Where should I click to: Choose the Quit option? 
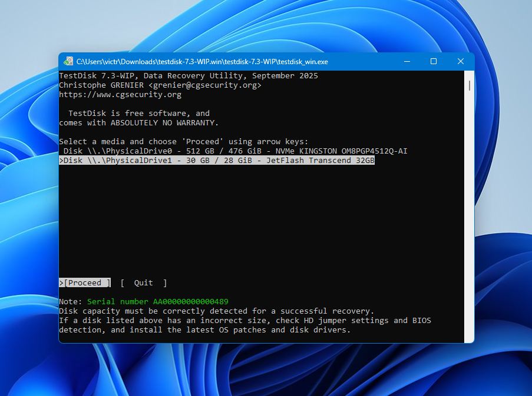(144, 282)
